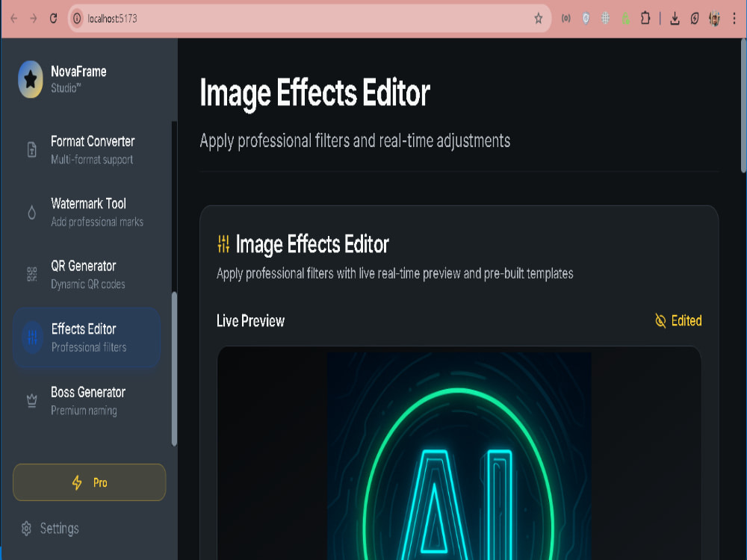Click the 'Professional filters' subtitle
This screenshot has width=747, height=560.
point(89,347)
